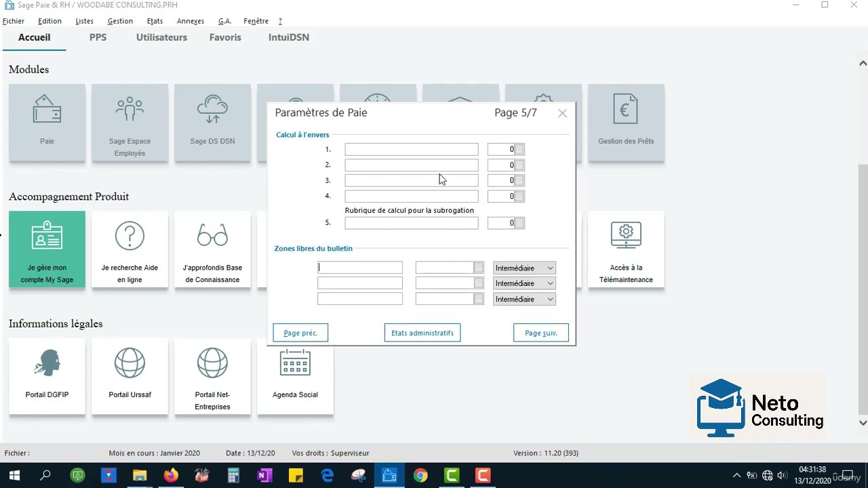This screenshot has width=868, height=488.
Task: Open rubrique selector for Calcul à l'envers row 1
Action: pos(519,149)
